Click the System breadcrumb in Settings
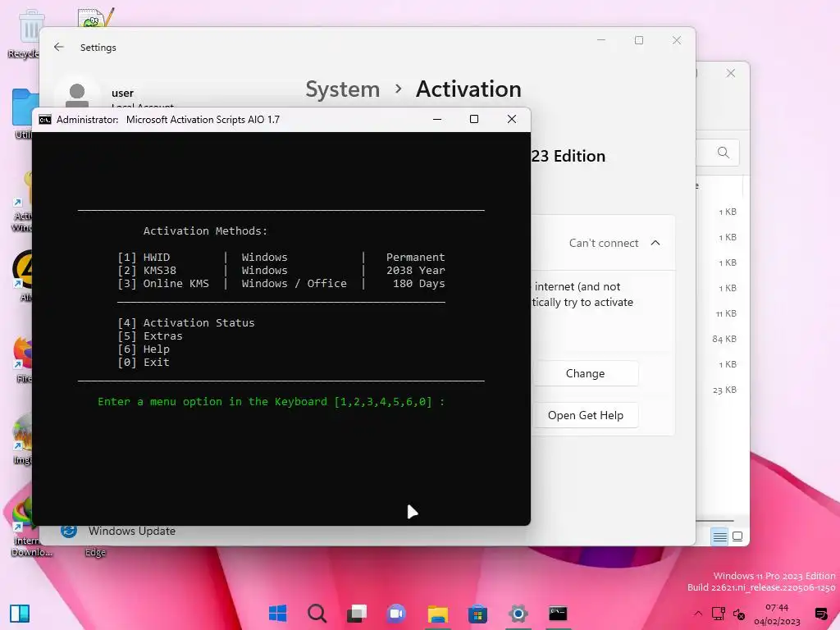This screenshot has width=840, height=630. pos(342,89)
